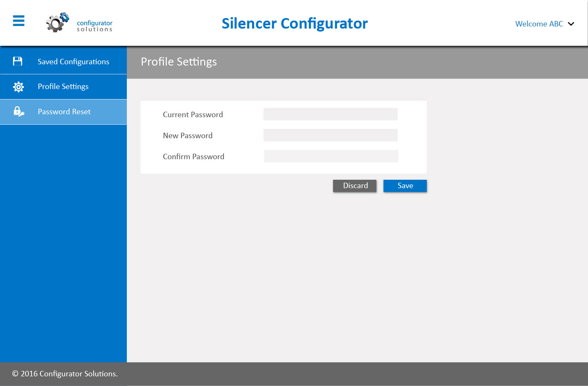Viewport: 588px width, 386px height.
Task: Open Saved Configurations in the sidebar
Action: [63, 62]
